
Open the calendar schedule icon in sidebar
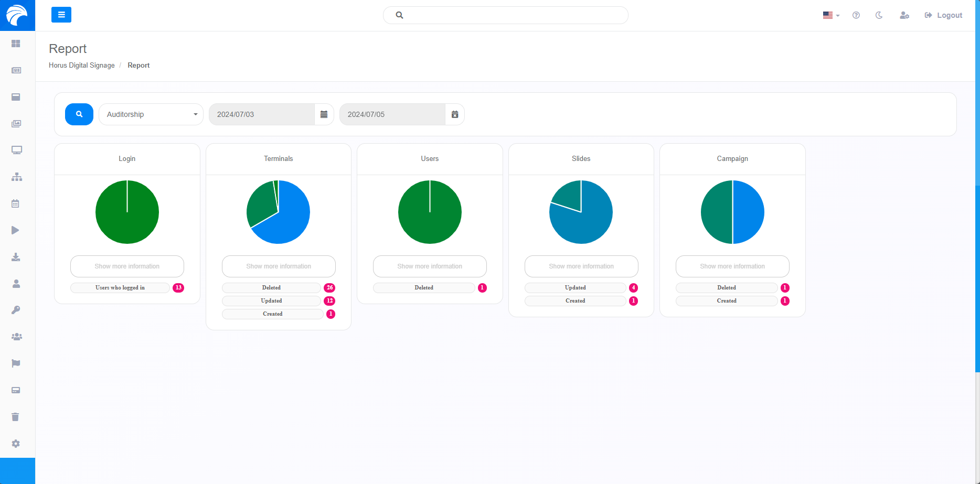tap(16, 203)
